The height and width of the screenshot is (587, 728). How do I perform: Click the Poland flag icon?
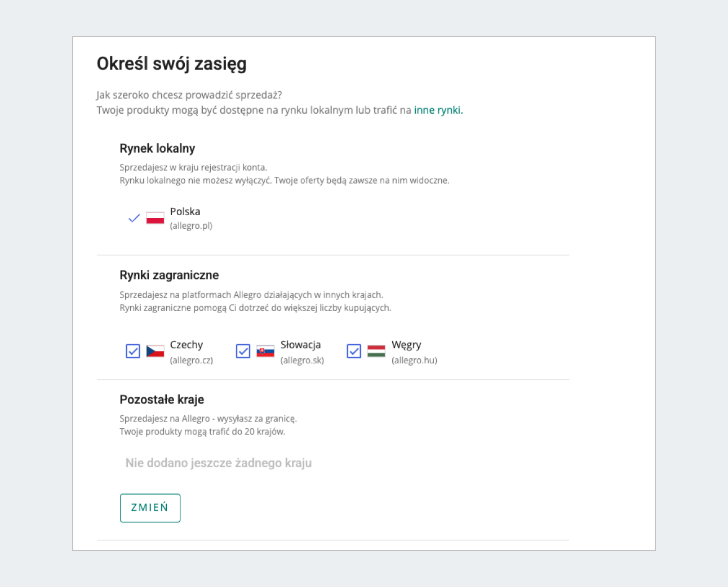(155, 218)
